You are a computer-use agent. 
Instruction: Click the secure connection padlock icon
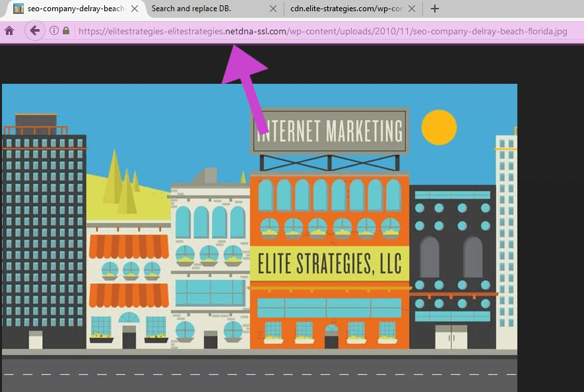[x=66, y=30]
